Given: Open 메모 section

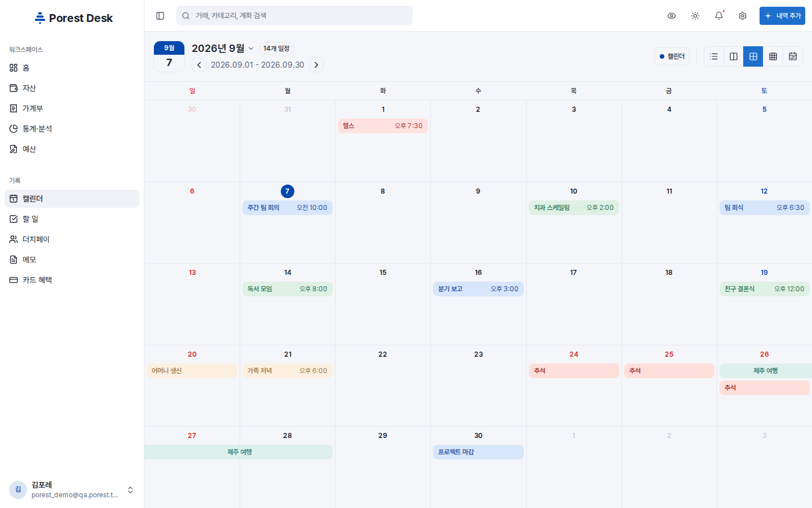Looking at the screenshot, I should pos(72,260).
